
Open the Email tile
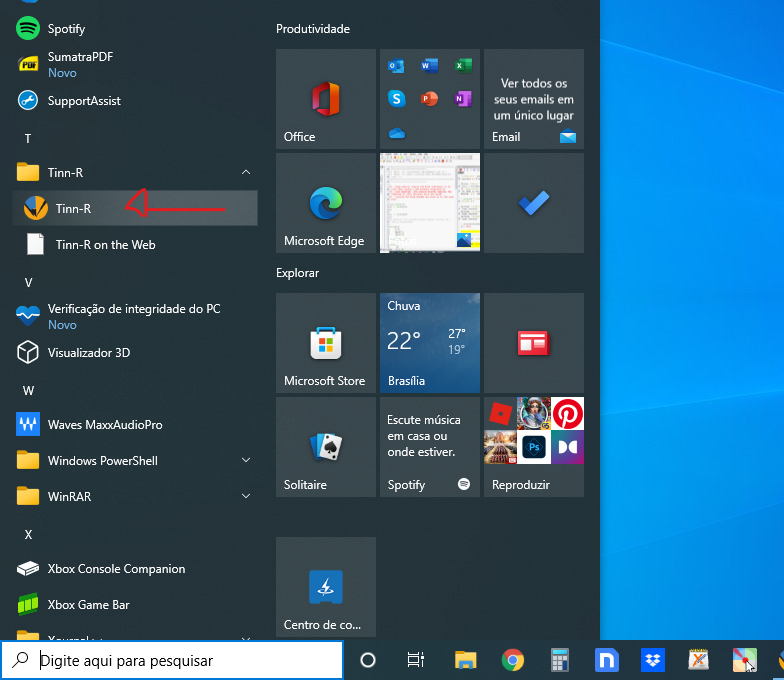[x=534, y=99]
